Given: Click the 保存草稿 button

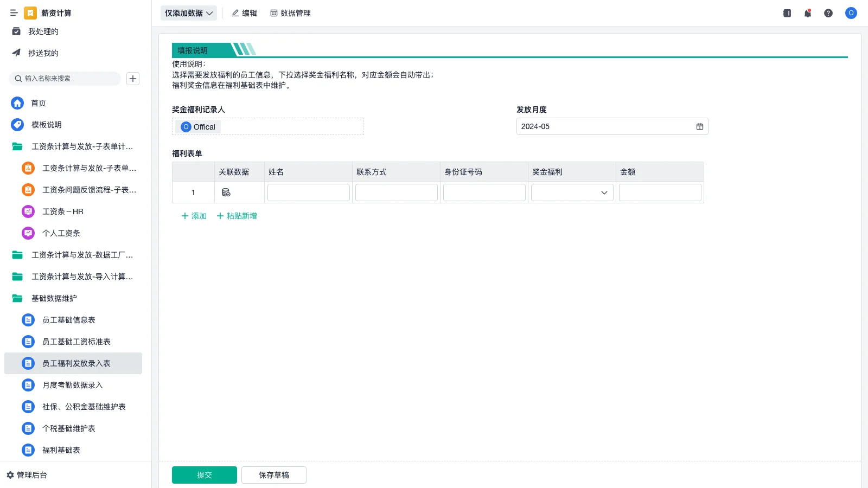Looking at the screenshot, I should coord(274,475).
